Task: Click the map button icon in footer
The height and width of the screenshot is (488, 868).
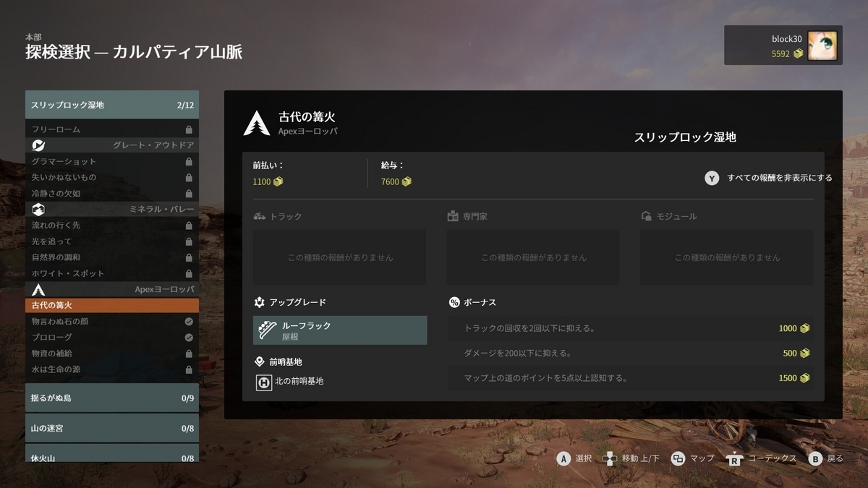Action: click(678, 458)
